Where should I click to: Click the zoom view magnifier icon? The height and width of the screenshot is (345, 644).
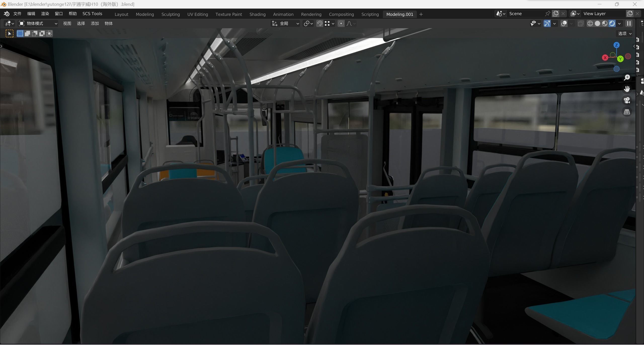coord(627,78)
